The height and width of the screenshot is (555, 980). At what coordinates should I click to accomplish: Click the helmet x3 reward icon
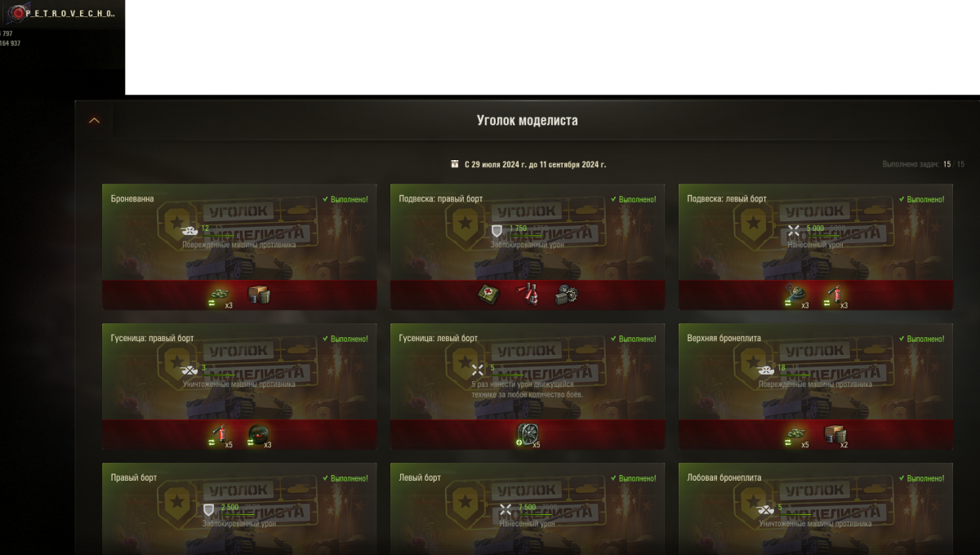[x=259, y=435]
